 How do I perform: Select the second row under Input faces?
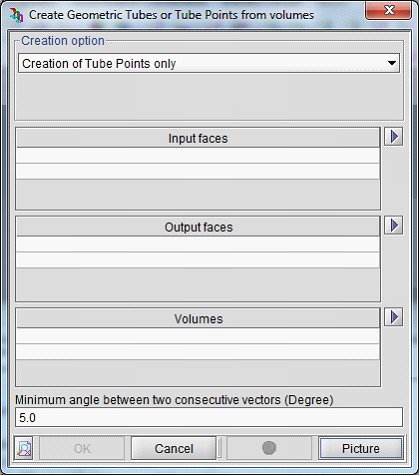198,171
